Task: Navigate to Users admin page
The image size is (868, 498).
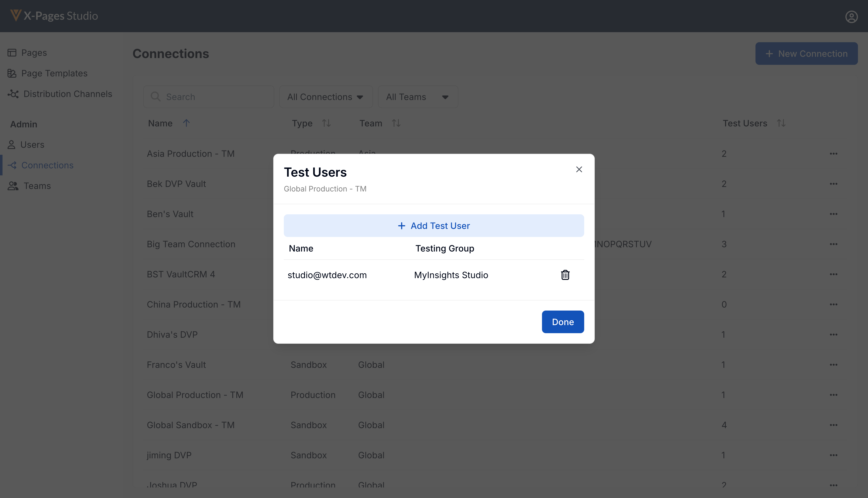Action: (x=32, y=145)
